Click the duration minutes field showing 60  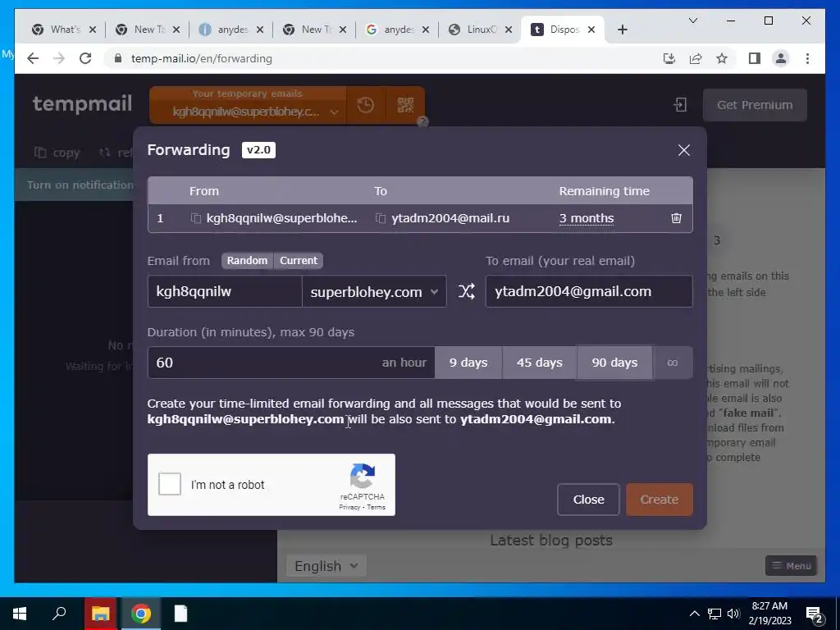click(x=291, y=363)
